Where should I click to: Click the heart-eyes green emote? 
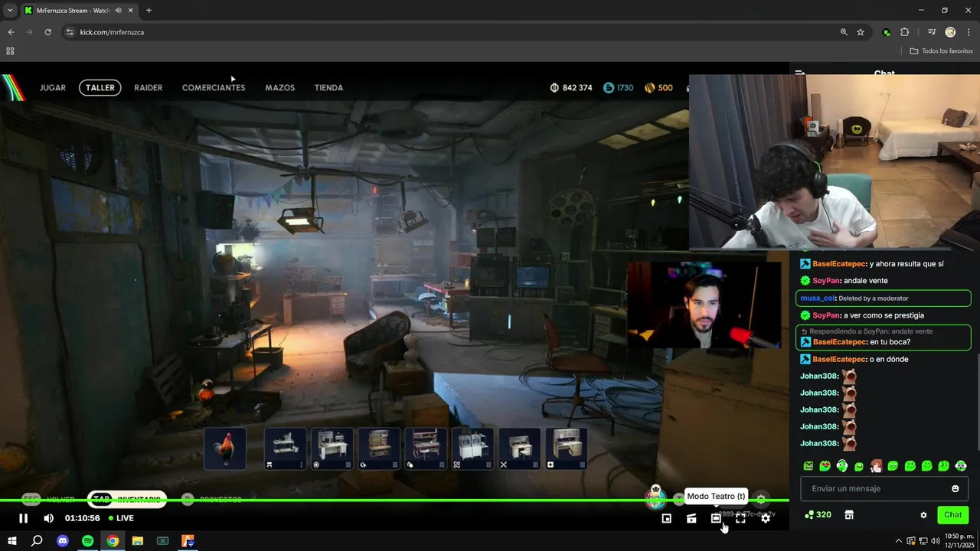[x=825, y=466]
